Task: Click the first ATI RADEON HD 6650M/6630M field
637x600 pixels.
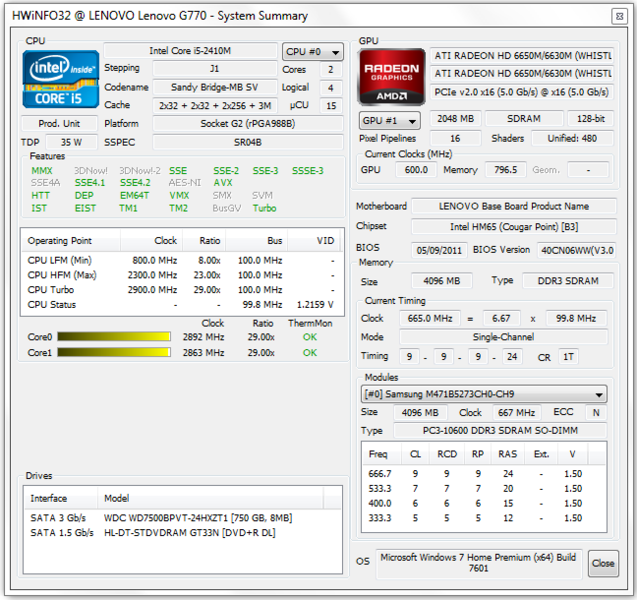Action: pyautogui.click(x=522, y=56)
